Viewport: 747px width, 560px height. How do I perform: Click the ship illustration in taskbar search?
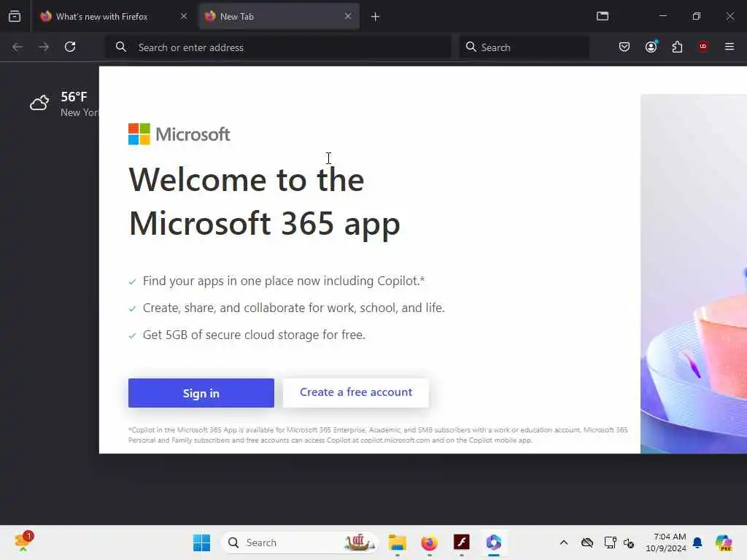pos(360,542)
